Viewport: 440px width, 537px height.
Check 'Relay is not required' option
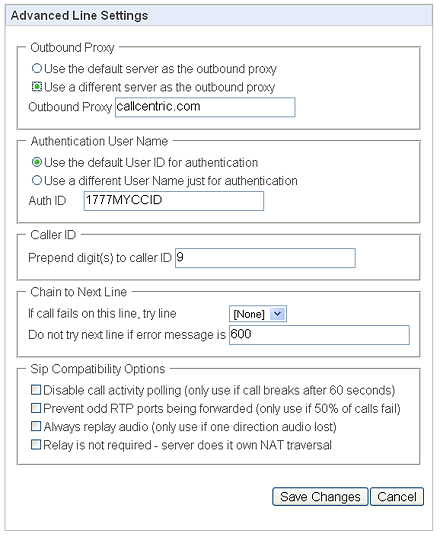click(x=36, y=445)
